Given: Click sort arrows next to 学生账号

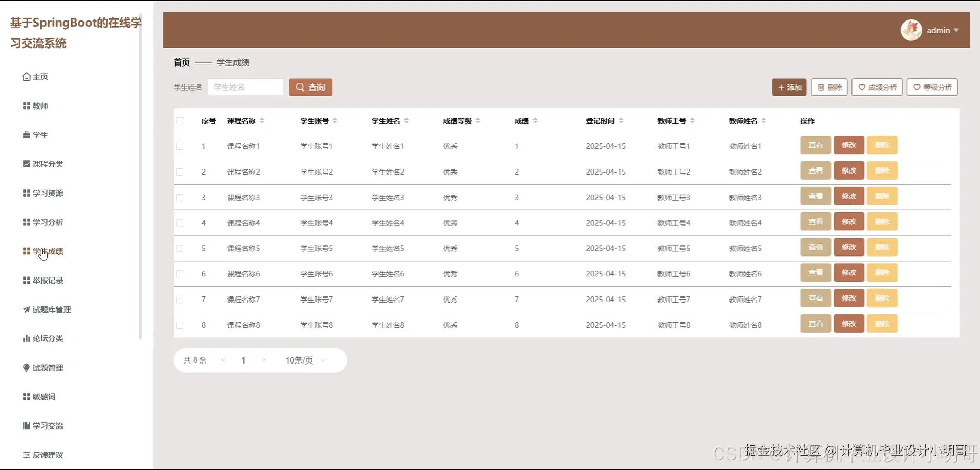Looking at the screenshot, I should (x=335, y=121).
